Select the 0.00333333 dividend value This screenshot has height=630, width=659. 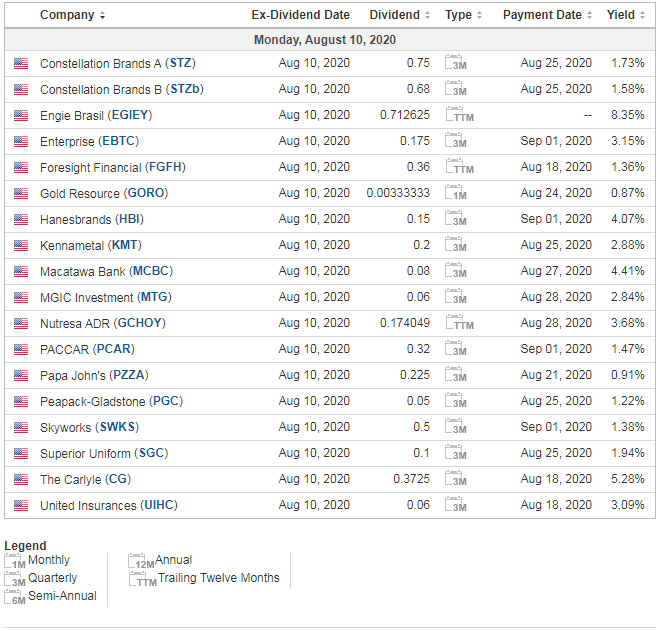(398, 193)
